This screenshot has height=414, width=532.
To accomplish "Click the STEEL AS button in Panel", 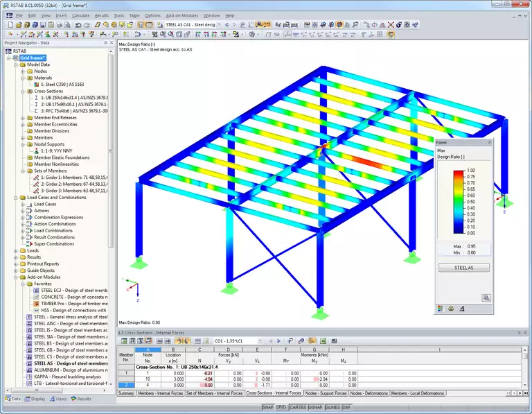I will click(463, 268).
